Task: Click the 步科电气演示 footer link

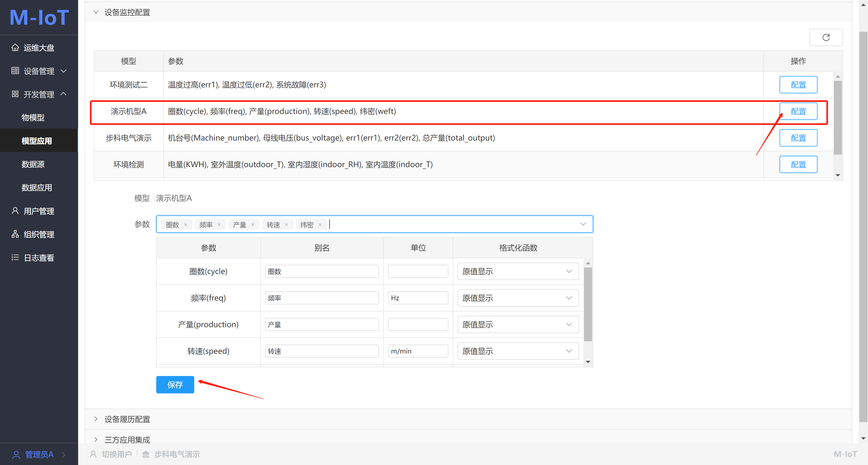Action: 177,454
